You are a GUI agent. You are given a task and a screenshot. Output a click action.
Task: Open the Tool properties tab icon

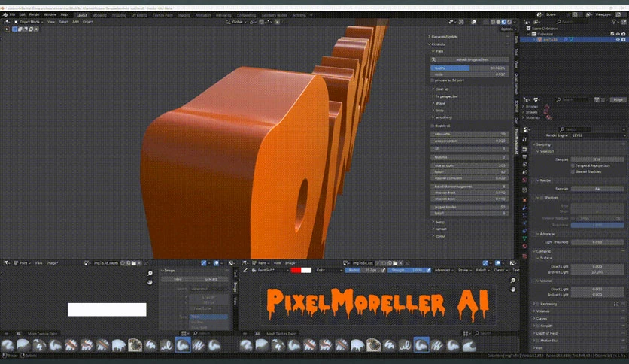pyautogui.click(x=524, y=139)
